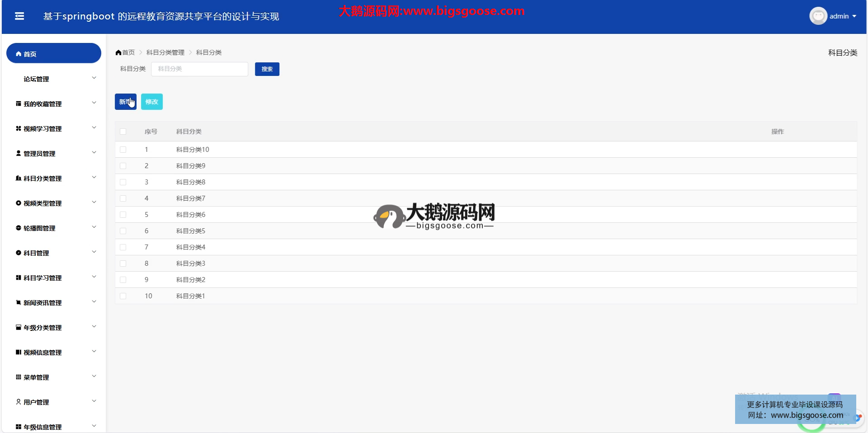Select the checkbox for 科目分类6 row

tap(123, 215)
